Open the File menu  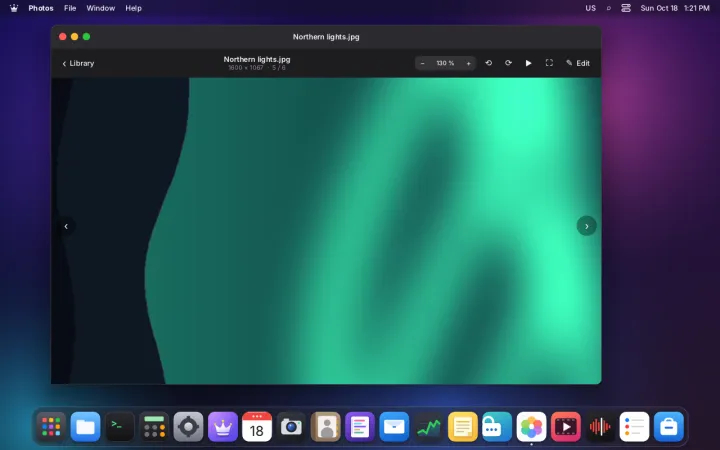pyautogui.click(x=70, y=8)
